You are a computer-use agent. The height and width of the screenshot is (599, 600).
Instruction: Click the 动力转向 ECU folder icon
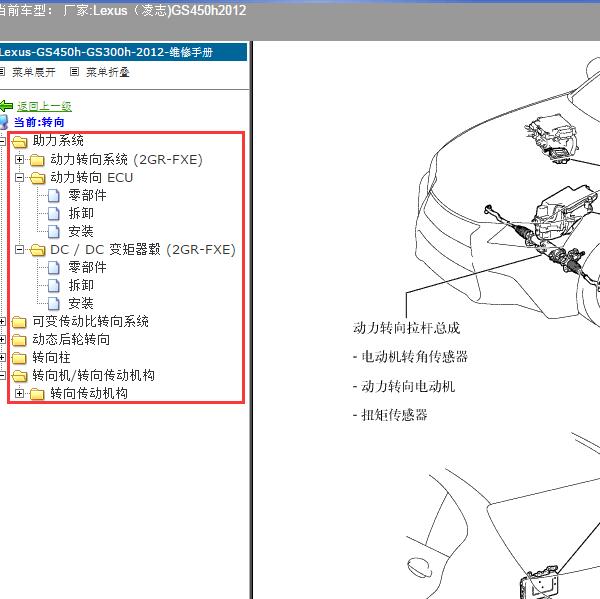click(x=38, y=178)
